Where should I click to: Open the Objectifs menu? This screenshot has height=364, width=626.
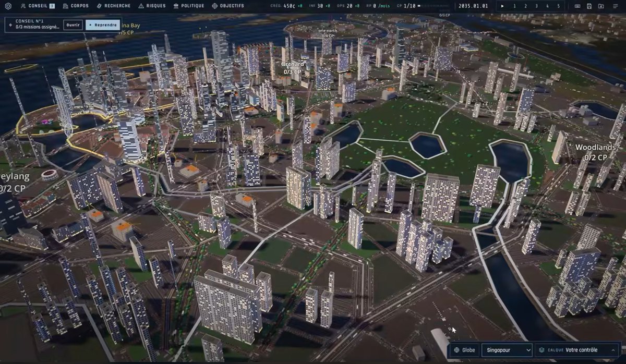click(x=228, y=6)
